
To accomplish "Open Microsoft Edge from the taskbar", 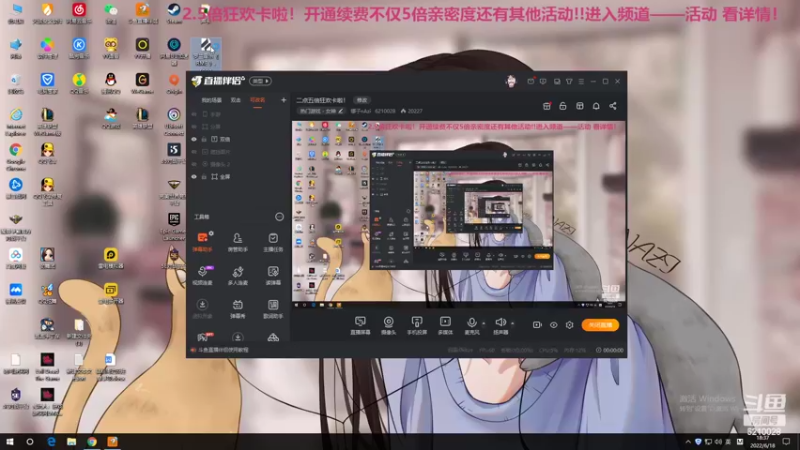I will (x=52, y=442).
